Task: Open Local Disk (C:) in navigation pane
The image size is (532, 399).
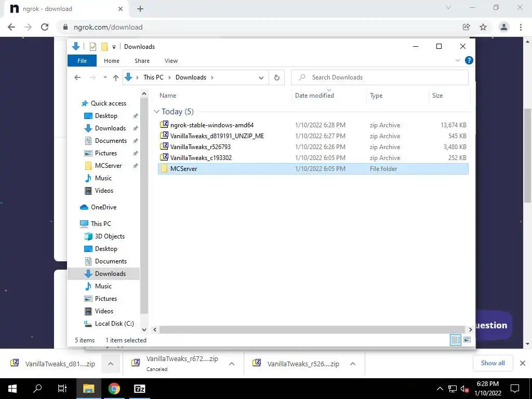Action: point(114,324)
